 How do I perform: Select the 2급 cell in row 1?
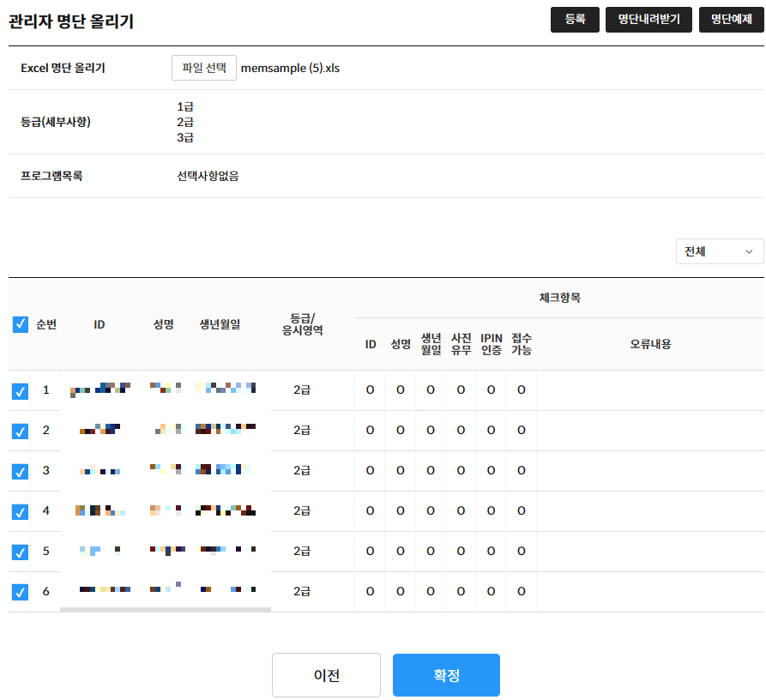coord(302,390)
